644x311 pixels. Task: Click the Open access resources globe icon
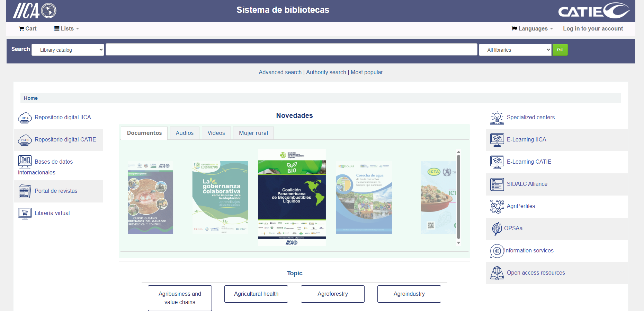497,273
